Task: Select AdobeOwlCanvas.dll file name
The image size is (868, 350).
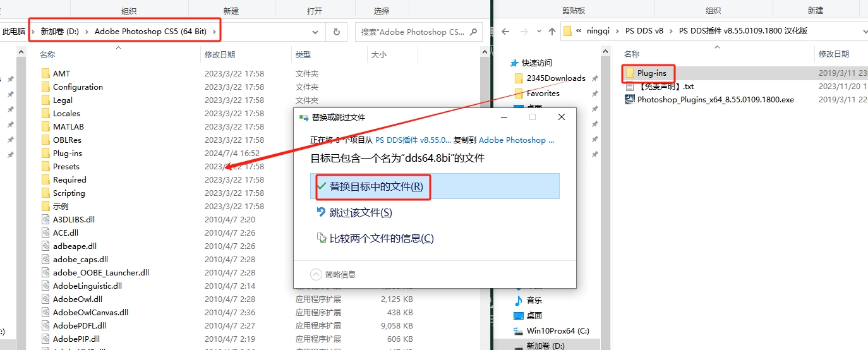Action: (90, 313)
